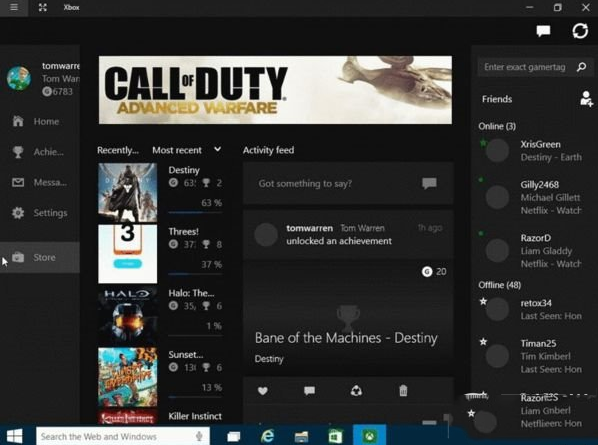The width and height of the screenshot is (598, 445).
Task: Go to Home in the sidebar
Action: (40, 121)
